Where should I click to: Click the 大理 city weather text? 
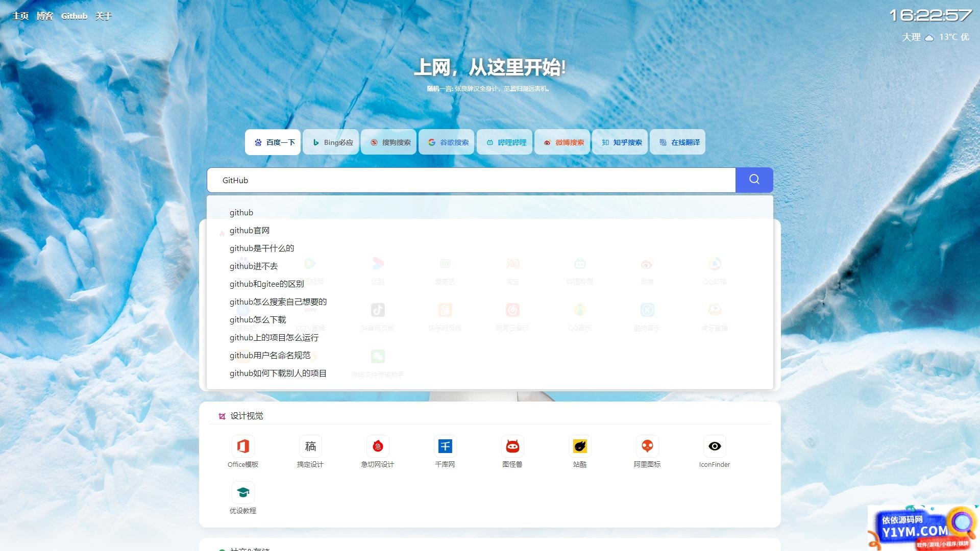click(911, 37)
